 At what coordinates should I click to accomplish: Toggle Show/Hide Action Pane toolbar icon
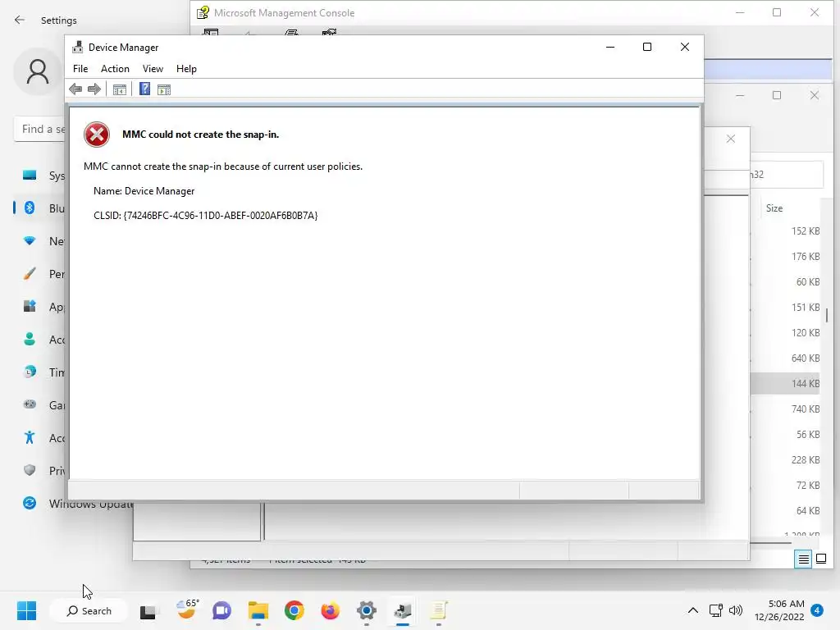(164, 89)
